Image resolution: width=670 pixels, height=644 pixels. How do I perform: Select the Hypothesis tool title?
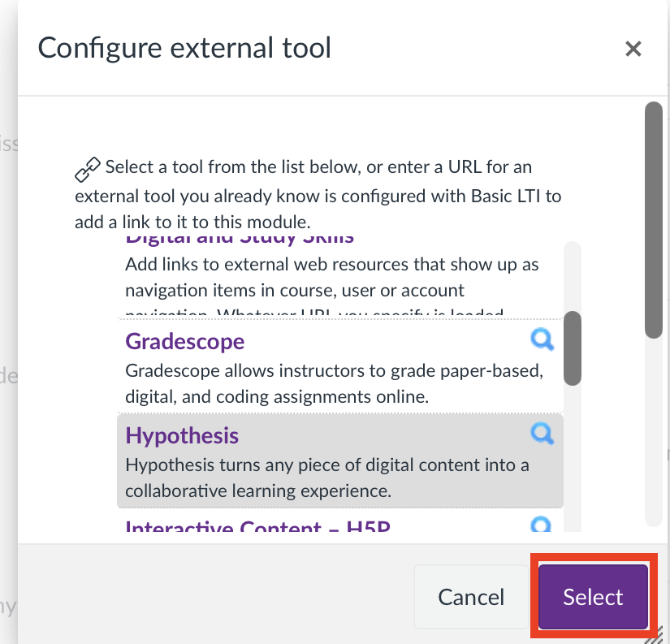(182, 435)
